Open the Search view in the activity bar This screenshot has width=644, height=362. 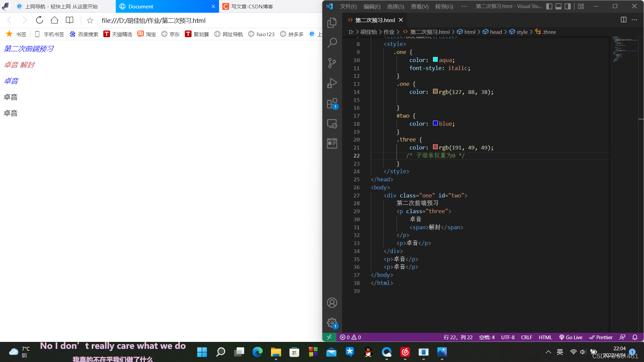[332, 43]
